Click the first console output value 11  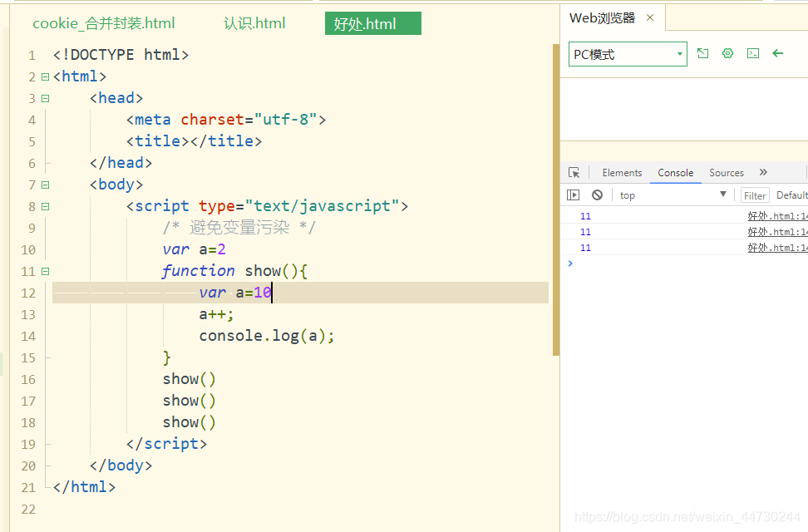585,216
